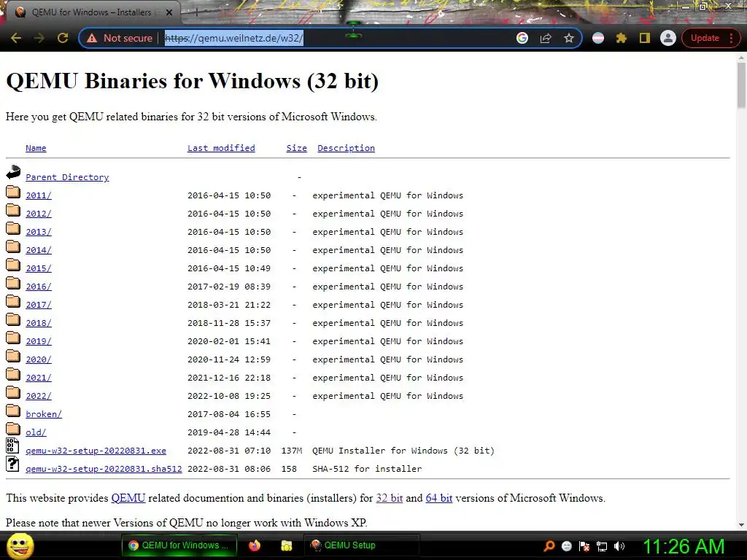Open the old/ directory link
The image size is (747, 560).
click(x=36, y=432)
